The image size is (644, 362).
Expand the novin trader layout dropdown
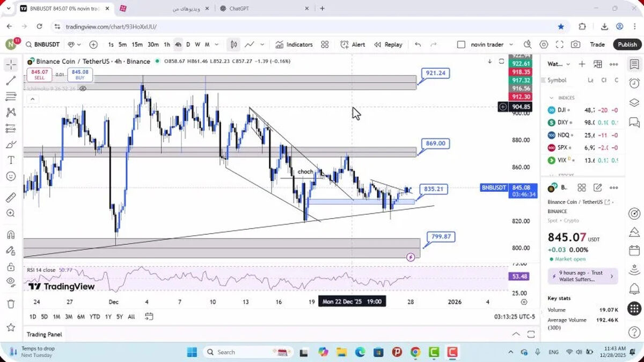pyautogui.click(x=511, y=45)
